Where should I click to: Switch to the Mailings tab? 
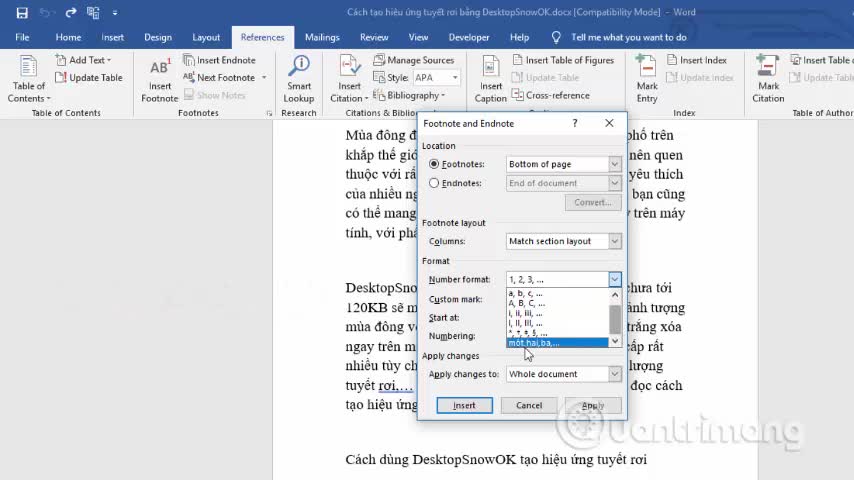tap(322, 37)
